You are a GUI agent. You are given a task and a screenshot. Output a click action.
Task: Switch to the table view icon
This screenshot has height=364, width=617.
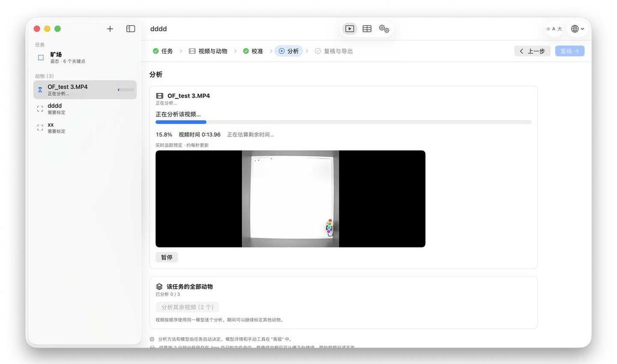point(367,29)
